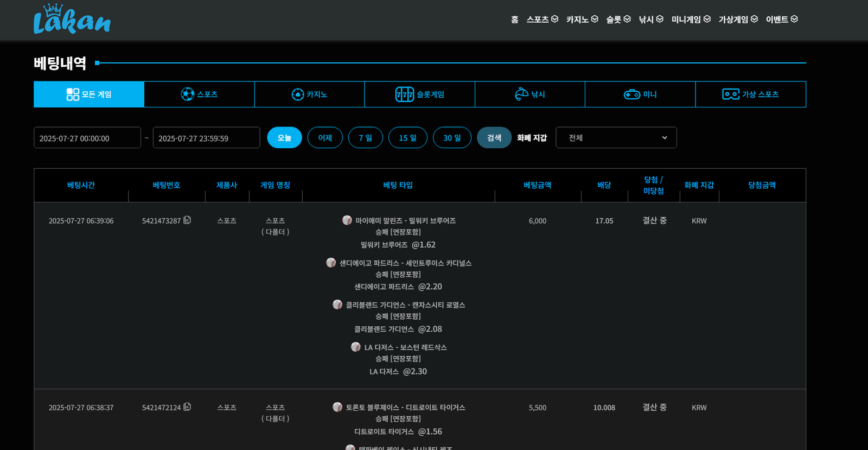Select the 슬롯게임 777 tab icon
This screenshot has height=450, width=868.
coord(404,94)
